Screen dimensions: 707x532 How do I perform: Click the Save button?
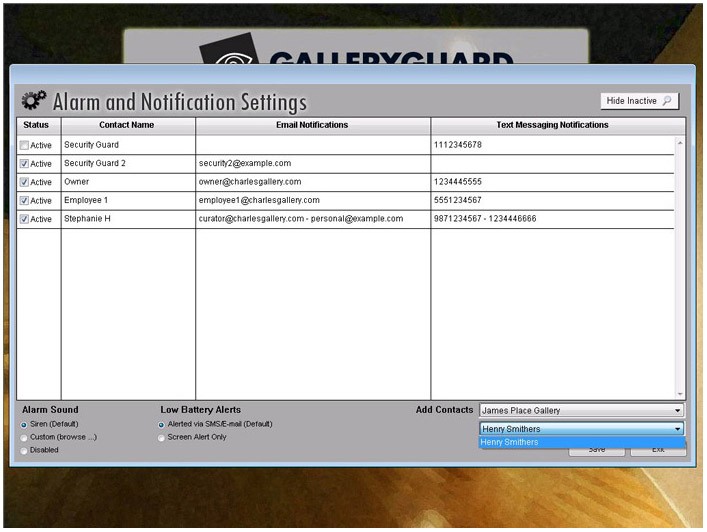(597, 451)
